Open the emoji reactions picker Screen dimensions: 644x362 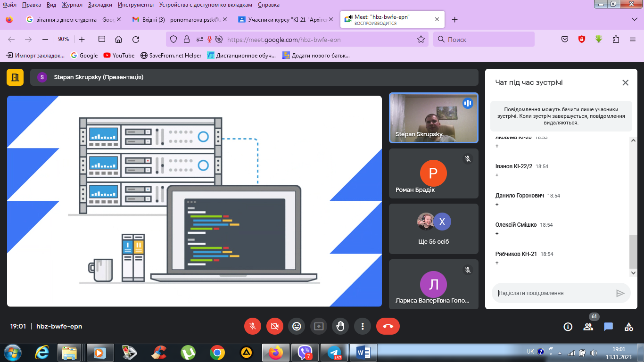pos(297,326)
